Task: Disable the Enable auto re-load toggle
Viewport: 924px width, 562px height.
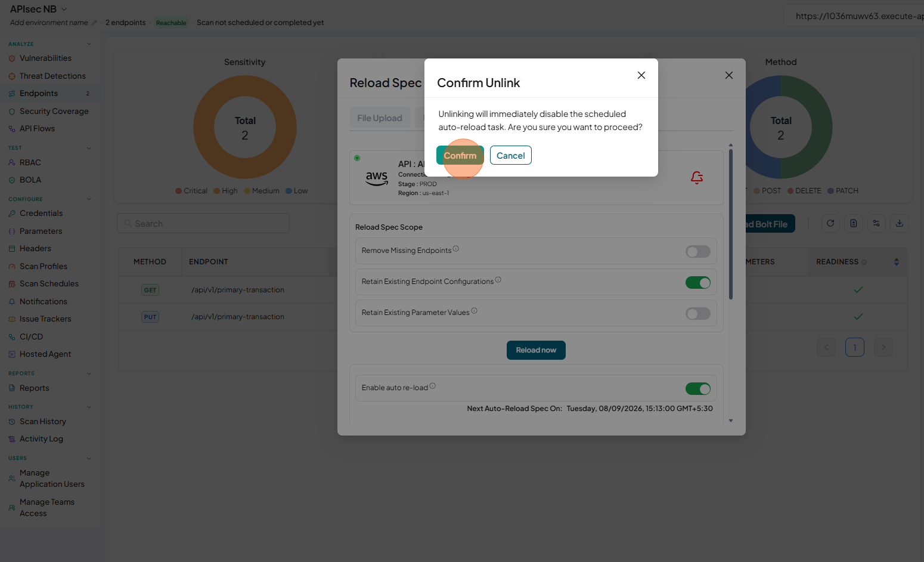Action: click(x=698, y=389)
